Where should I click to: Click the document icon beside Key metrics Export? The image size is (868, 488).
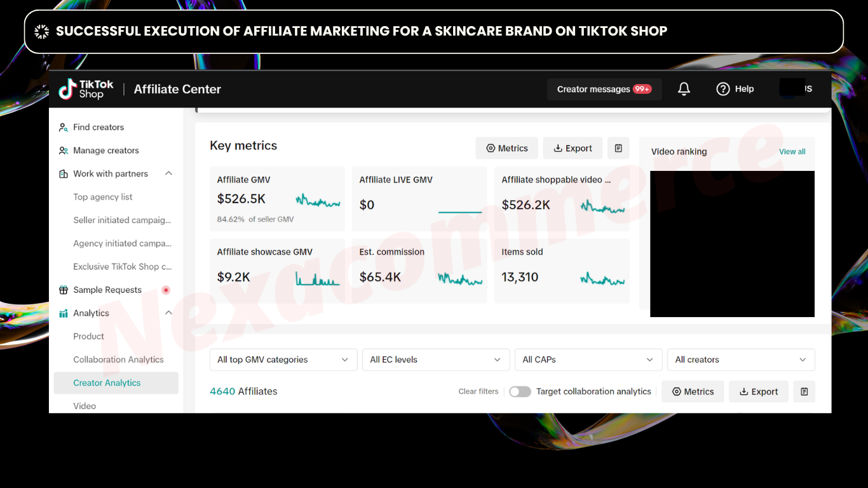click(x=618, y=148)
